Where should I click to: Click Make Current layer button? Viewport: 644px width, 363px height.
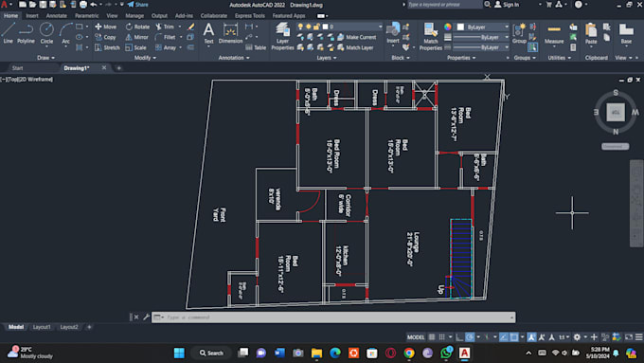pyautogui.click(x=356, y=37)
